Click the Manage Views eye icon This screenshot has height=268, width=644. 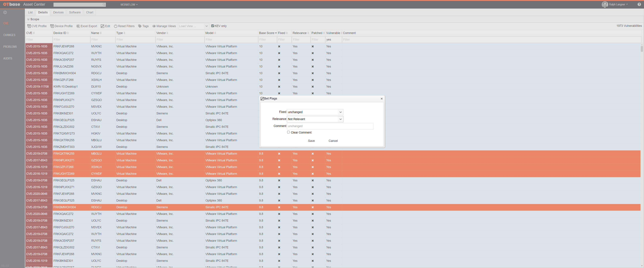coord(154,26)
